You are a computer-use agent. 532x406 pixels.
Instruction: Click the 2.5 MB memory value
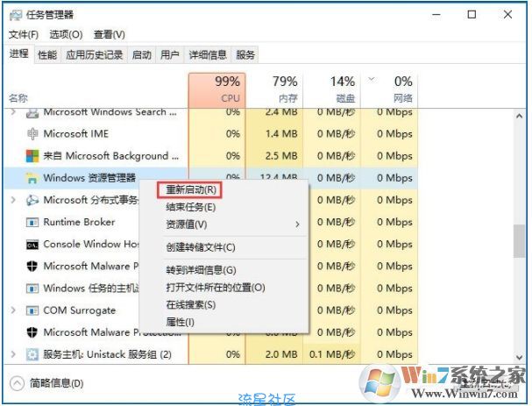pyautogui.click(x=281, y=156)
